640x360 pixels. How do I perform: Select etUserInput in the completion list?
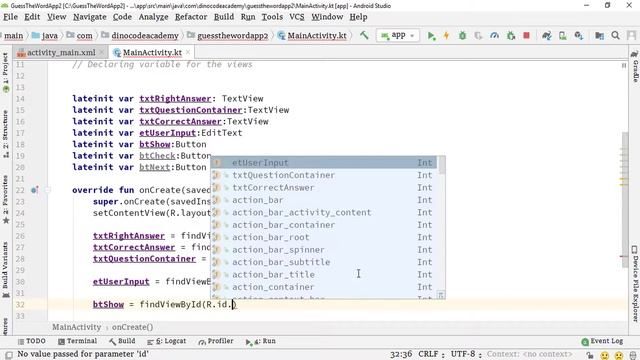[324, 162]
